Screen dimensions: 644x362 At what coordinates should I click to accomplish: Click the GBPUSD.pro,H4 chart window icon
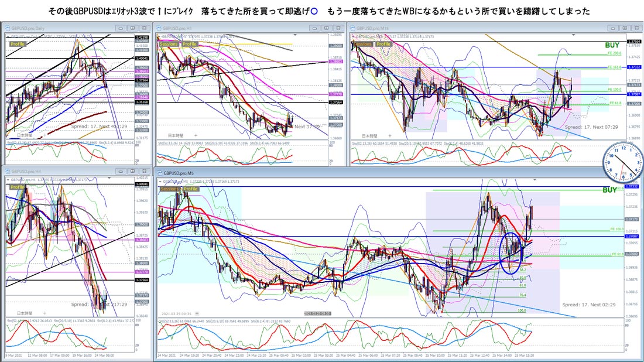[8, 172]
